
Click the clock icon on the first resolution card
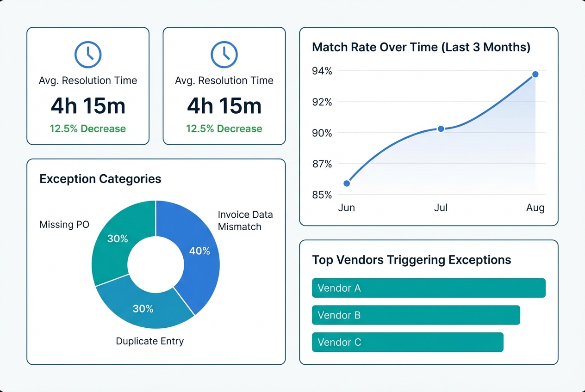tap(88, 54)
